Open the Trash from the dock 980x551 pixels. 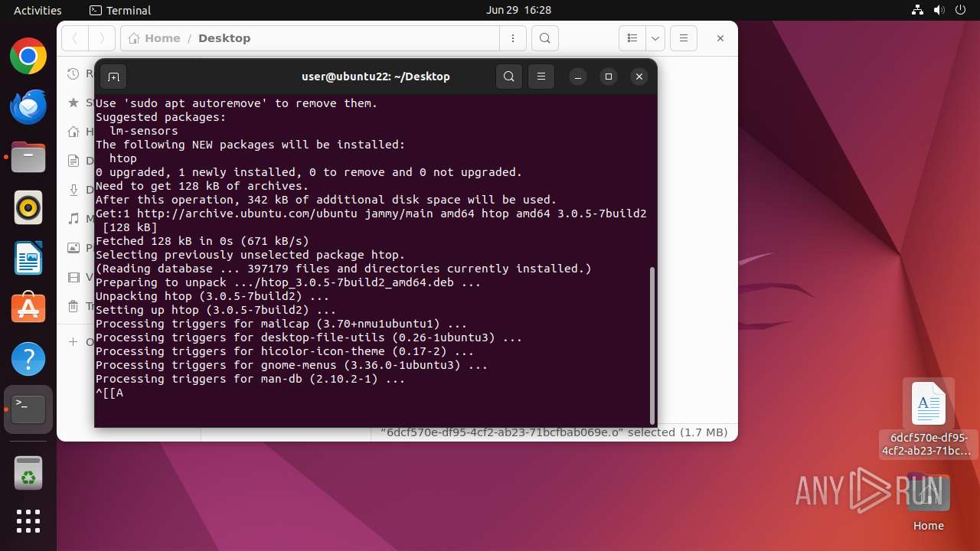[x=28, y=472]
